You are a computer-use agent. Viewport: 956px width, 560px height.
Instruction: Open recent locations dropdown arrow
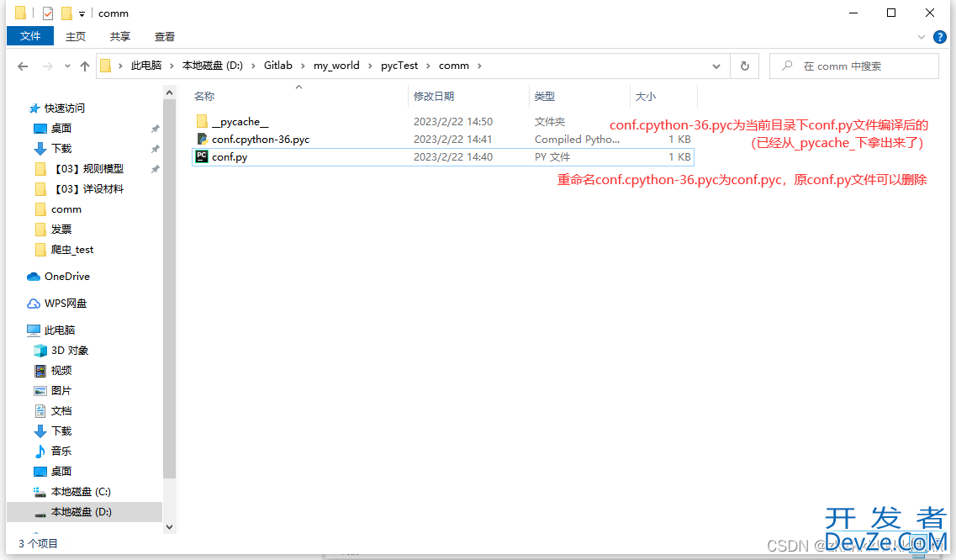[x=67, y=66]
